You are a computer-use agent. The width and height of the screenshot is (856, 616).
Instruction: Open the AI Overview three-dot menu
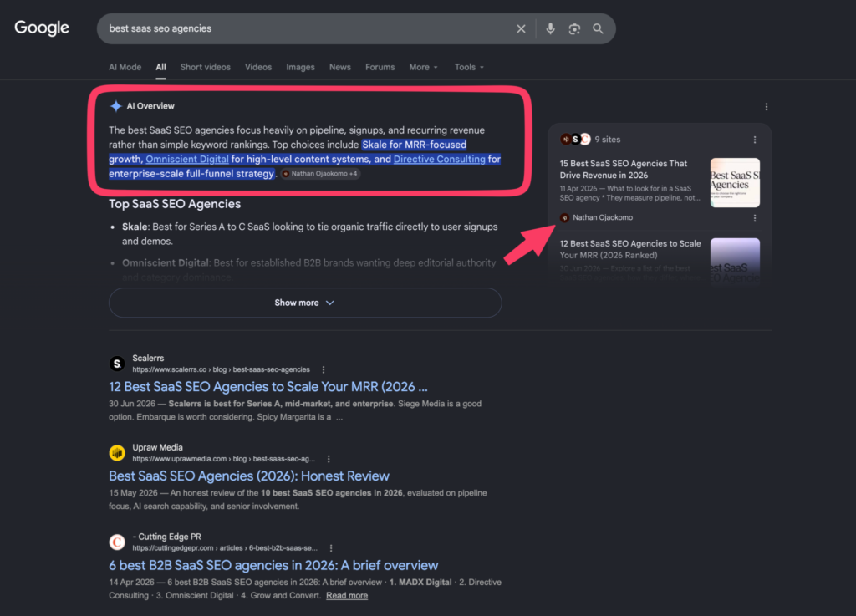pyautogui.click(x=767, y=107)
